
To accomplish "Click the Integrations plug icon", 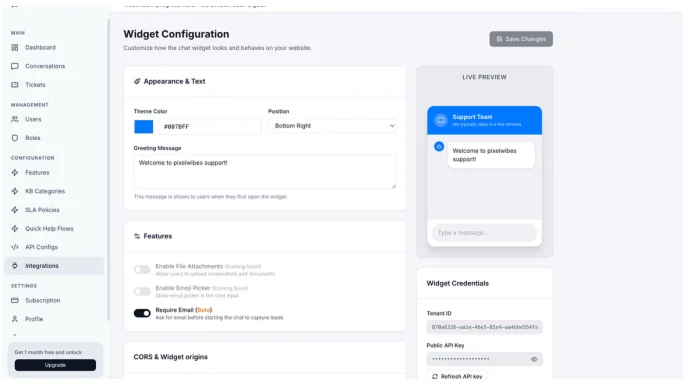I will 15,266.
